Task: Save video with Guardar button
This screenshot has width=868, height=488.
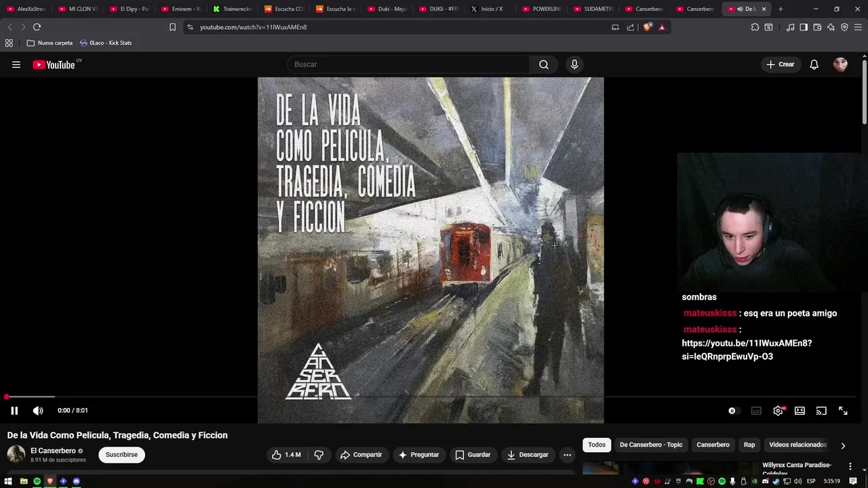Action: pyautogui.click(x=473, y=455)
